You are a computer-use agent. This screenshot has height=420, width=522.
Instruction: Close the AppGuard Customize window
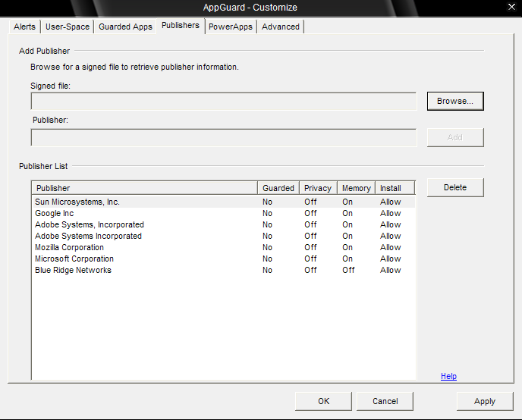[511, 7]
